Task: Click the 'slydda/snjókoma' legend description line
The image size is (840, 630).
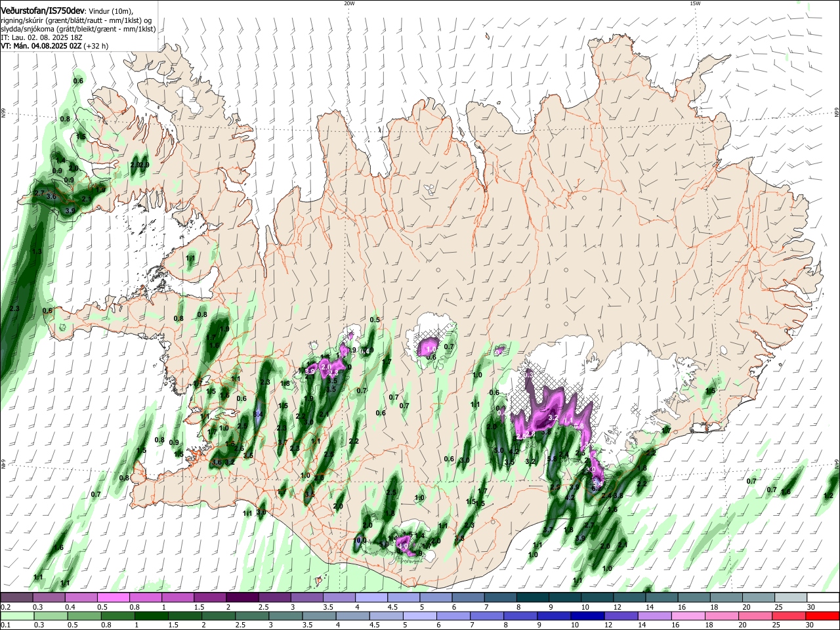Action: coord(78,29)
